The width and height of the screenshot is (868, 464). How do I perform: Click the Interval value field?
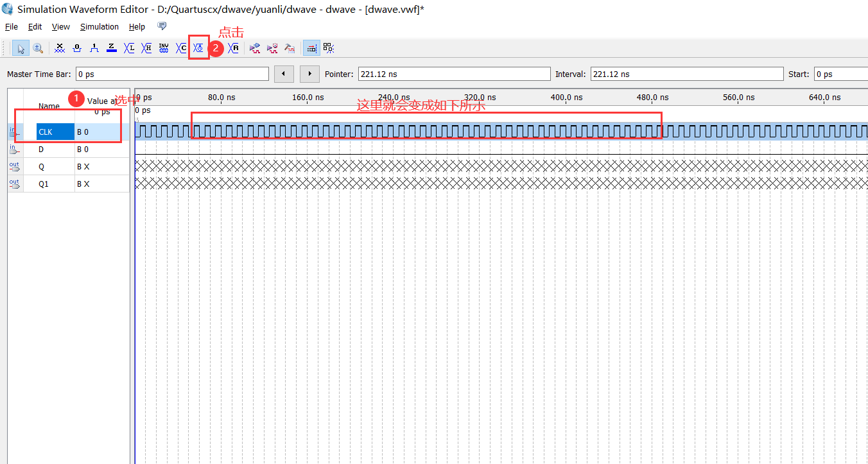[x=686, y=74]
